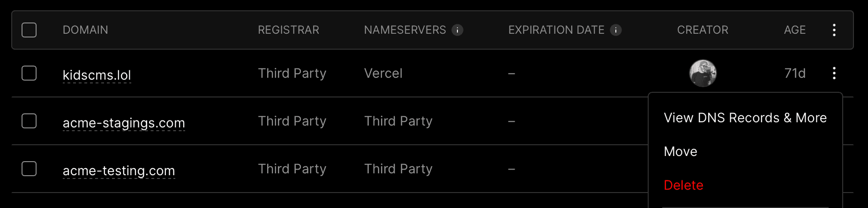
Task: Click the Nameservers column header label
Action: 405,30
